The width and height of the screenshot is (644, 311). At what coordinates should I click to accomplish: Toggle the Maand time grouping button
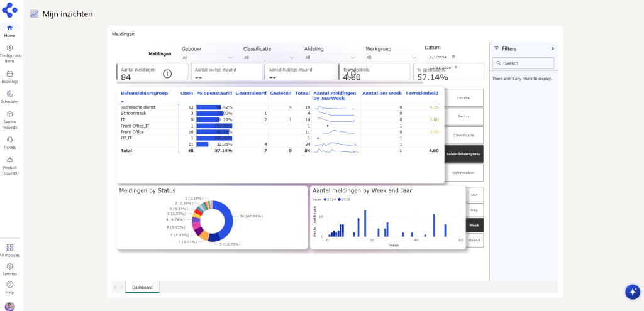tap(474, 240)
